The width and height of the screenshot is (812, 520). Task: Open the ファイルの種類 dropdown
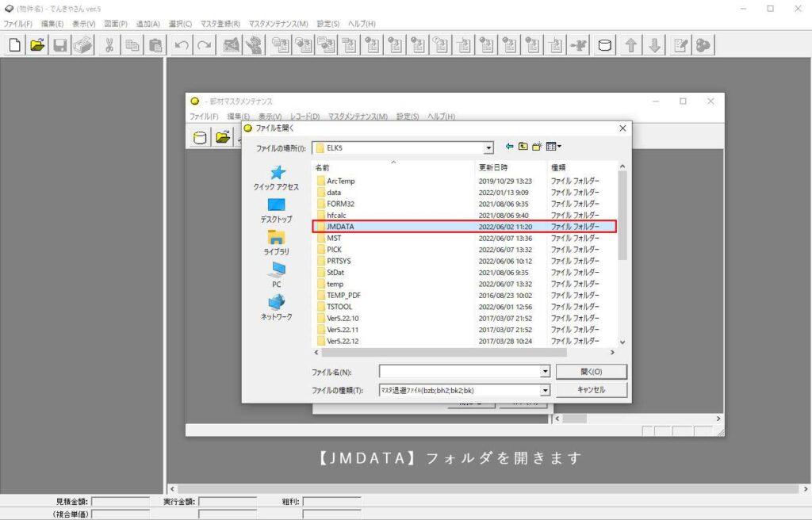point(544,389)
